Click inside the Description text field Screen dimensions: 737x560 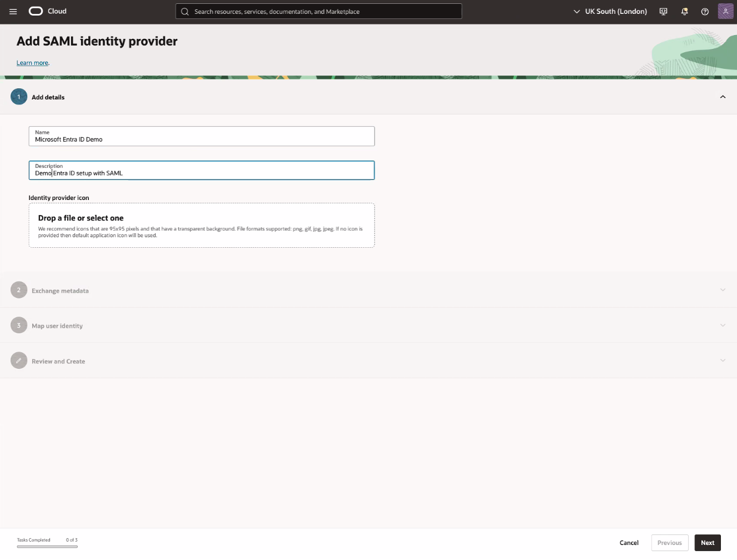(x=201, y=173)
